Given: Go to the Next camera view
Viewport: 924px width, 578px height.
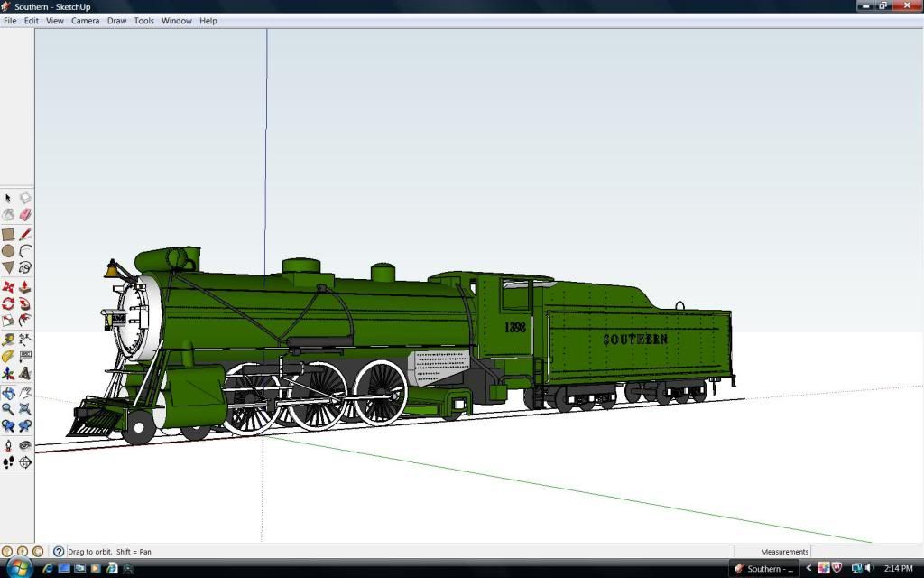Looking at the screenshot, I should (x=24, y=426).
